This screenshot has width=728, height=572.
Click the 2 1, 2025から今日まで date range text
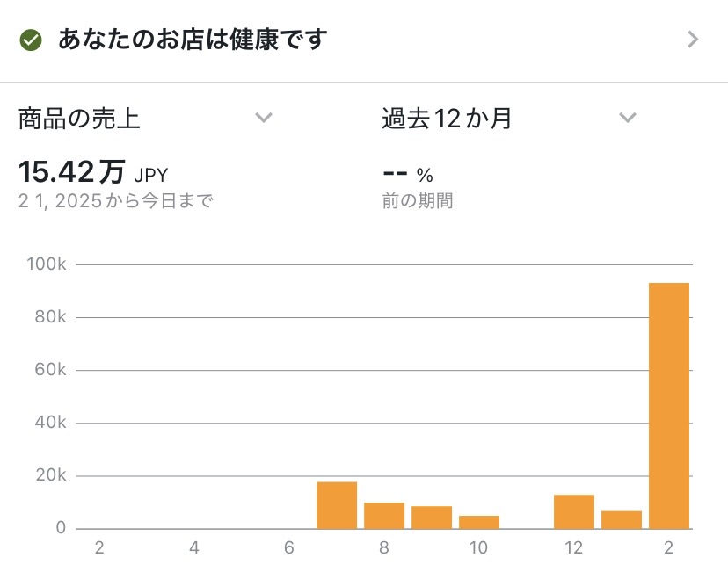coord(116,200)
